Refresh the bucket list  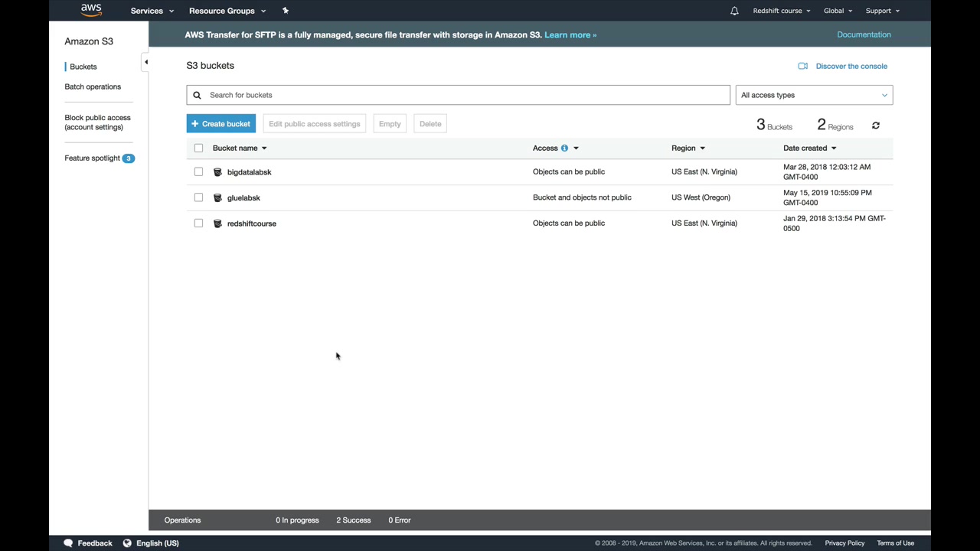click(x=876, y=126)
